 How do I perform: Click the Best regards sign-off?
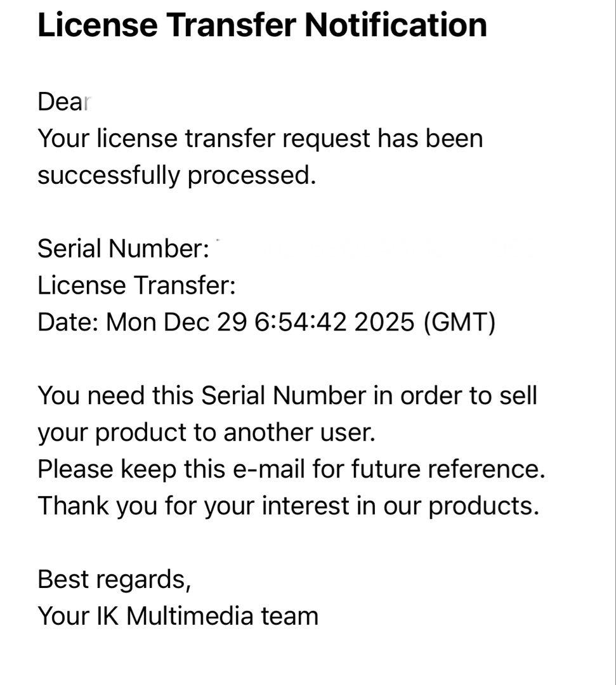114,580
